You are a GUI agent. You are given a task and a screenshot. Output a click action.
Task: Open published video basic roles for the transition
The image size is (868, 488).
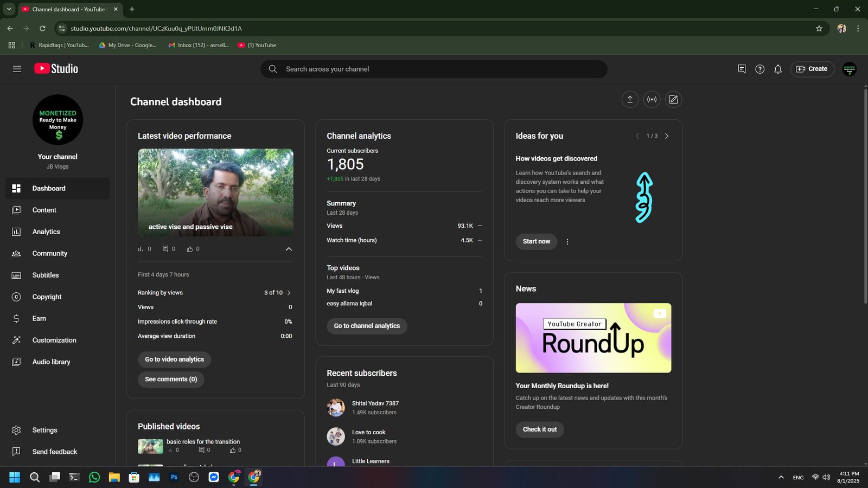click(x=203, y=442)
